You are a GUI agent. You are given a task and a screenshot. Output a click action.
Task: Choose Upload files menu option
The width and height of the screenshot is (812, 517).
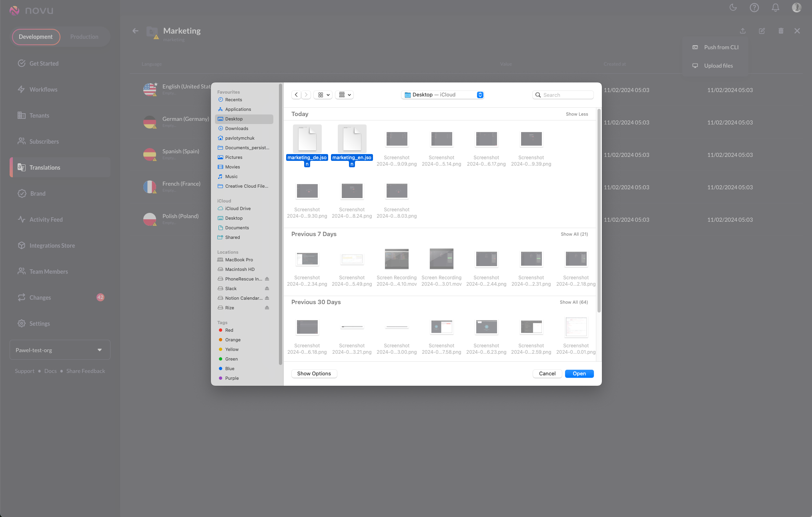(718, 66)
